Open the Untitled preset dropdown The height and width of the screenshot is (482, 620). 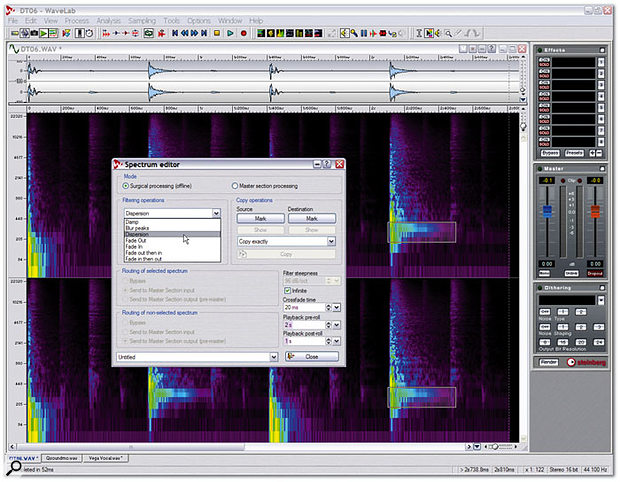(x=197, y=357)
